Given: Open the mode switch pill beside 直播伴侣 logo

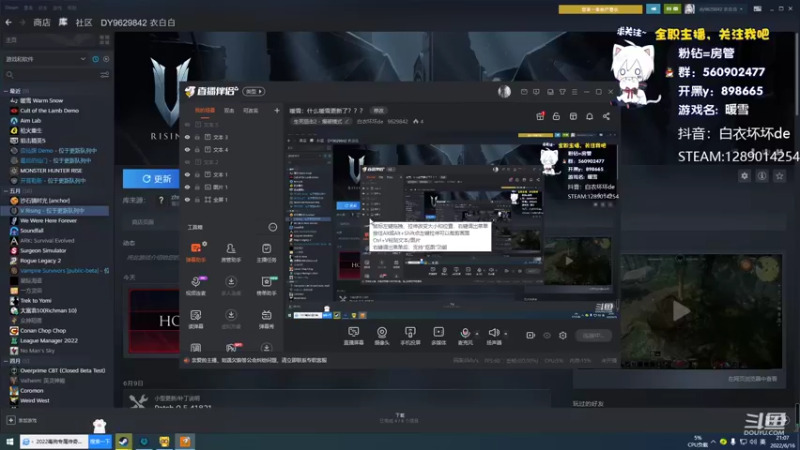Looking at the screenshot, I should pos(254,91).
